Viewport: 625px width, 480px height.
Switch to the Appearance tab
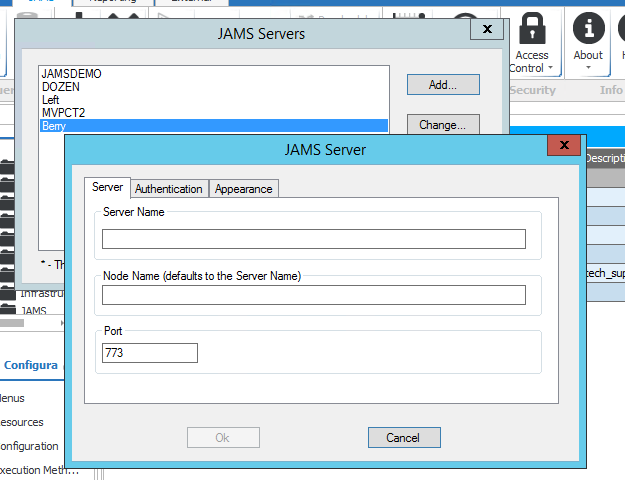pos(244,189)
